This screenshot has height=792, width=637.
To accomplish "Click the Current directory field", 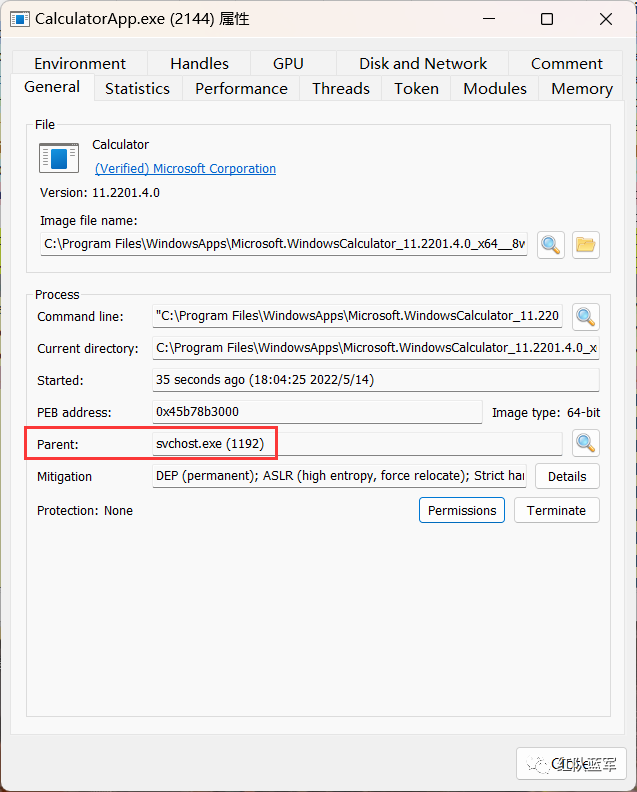I will click(376, 348).
